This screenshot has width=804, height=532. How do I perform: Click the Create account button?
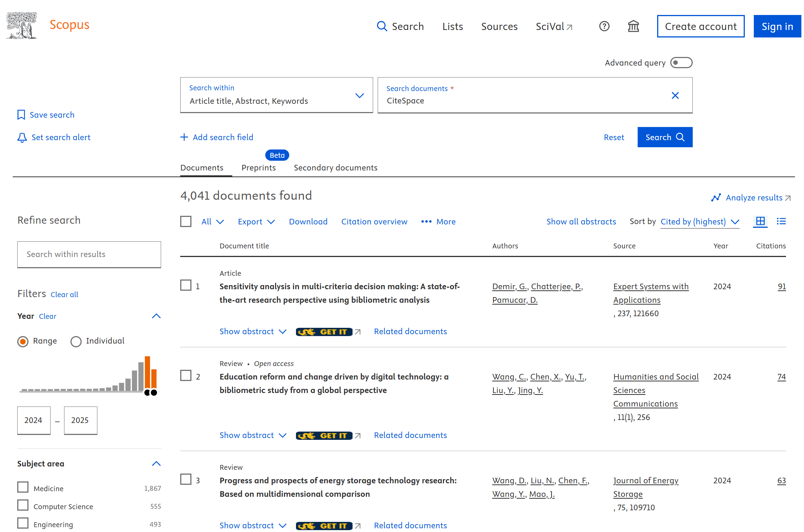(x=701, y=26)
